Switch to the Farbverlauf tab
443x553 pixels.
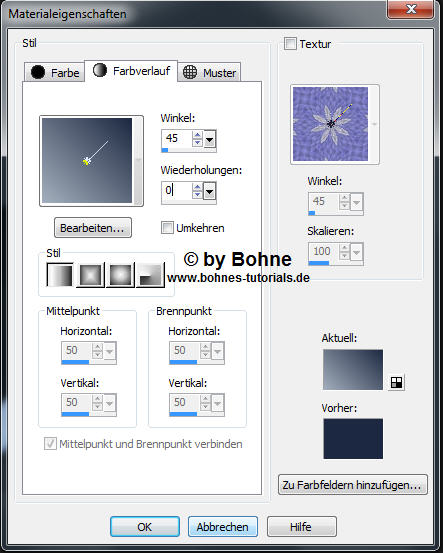131,71
